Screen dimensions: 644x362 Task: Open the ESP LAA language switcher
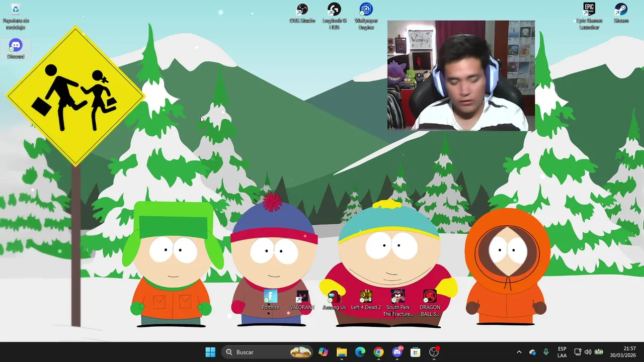562,352
